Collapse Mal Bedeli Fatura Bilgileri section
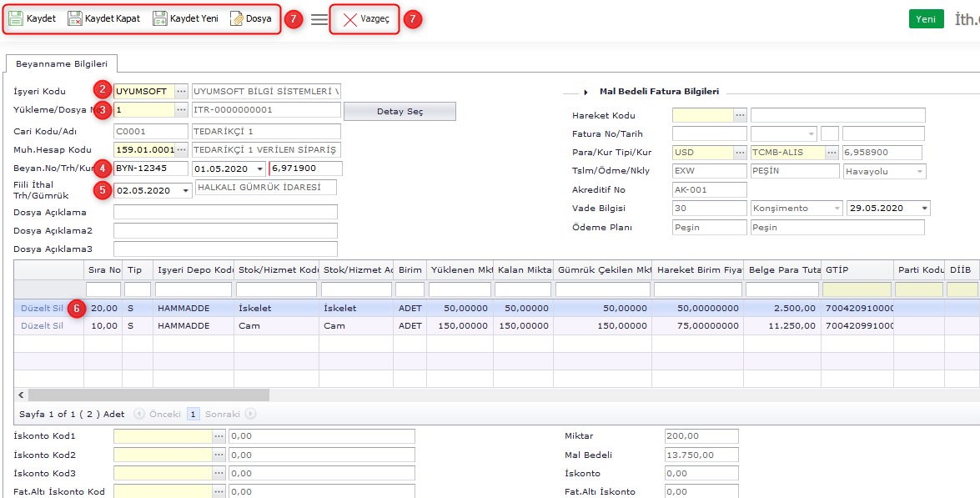980x498 pixels. pos(586,92)
